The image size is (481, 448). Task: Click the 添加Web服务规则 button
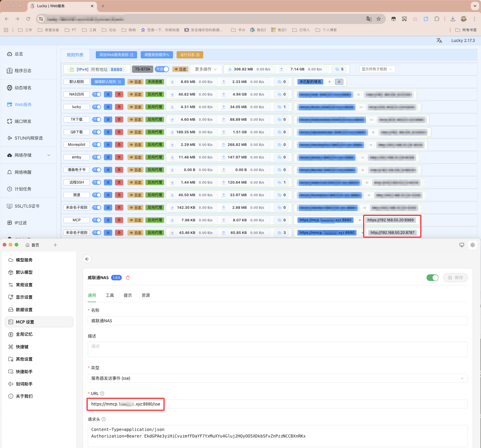[116, 55]
